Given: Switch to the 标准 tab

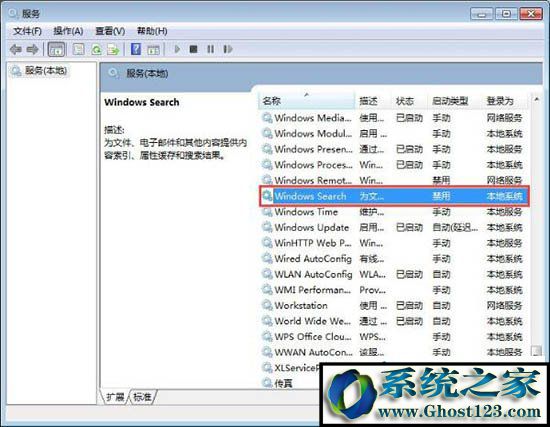Looking at the screenshot, I should 142,397.
